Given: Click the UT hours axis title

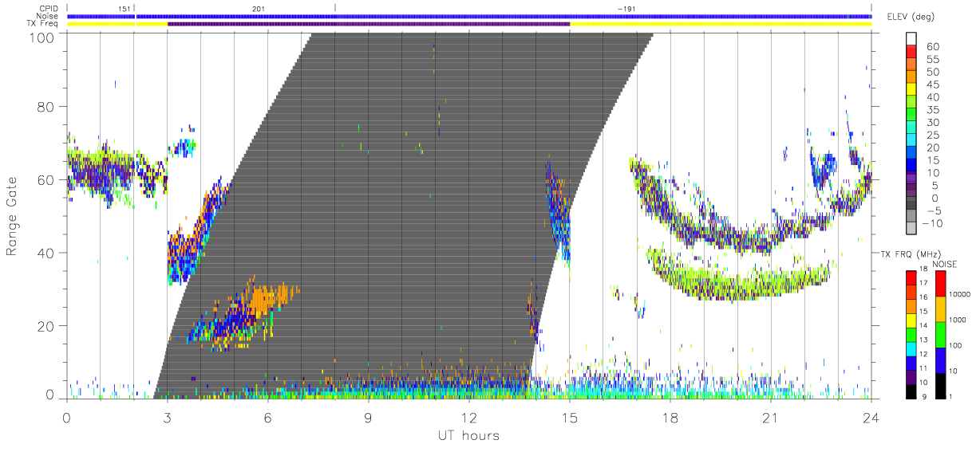Looking at the screenshot, I should pyautogui.click(x=468, y=435).
